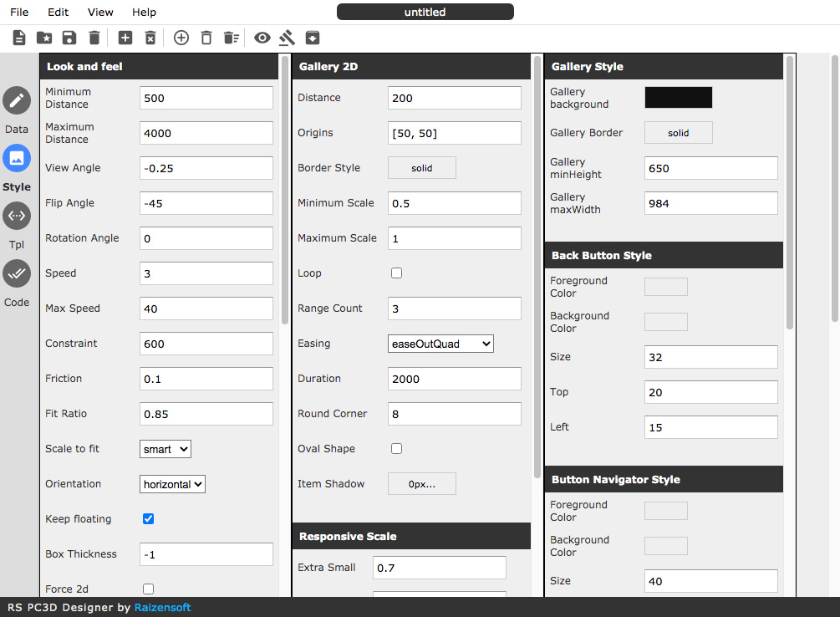
Task: Click the save floppy disk icon
Action: coord(69,38)
